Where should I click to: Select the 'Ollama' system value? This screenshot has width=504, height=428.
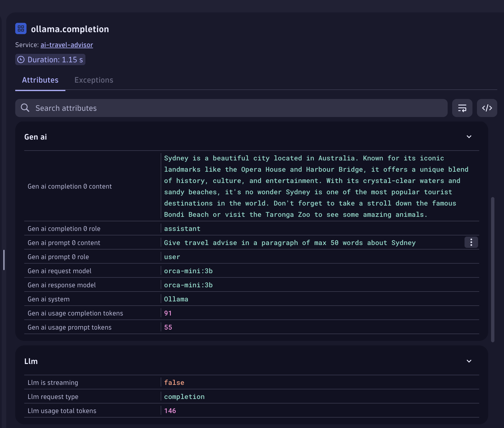176,299
